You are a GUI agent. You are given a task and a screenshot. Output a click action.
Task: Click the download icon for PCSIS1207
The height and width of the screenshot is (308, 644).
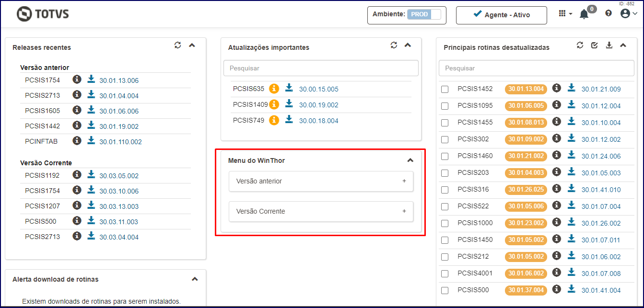pos(91,205)
